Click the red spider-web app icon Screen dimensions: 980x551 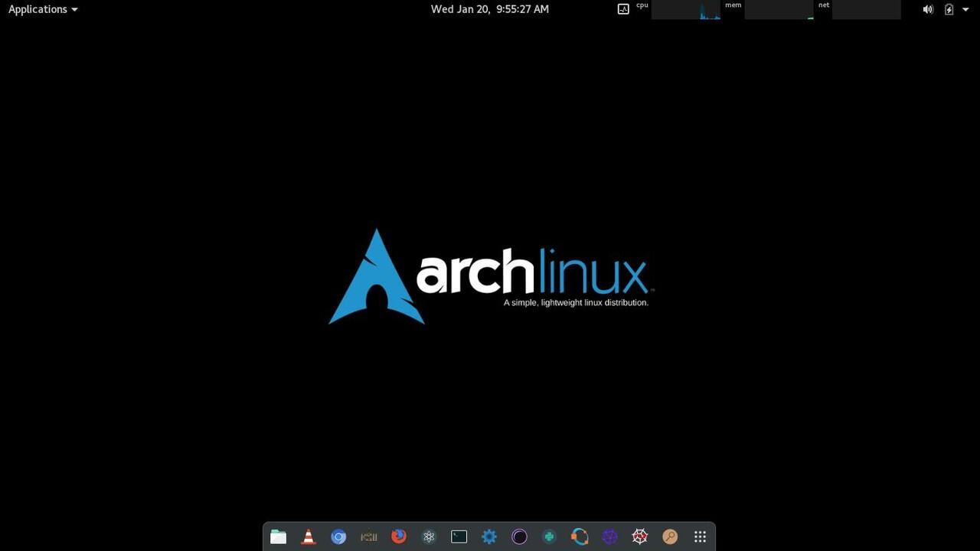pos(639,536)
